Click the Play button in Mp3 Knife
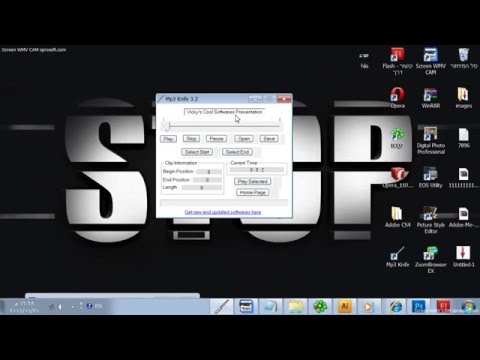The height and width of the screenshot is (360, 480). click(168, 139)
